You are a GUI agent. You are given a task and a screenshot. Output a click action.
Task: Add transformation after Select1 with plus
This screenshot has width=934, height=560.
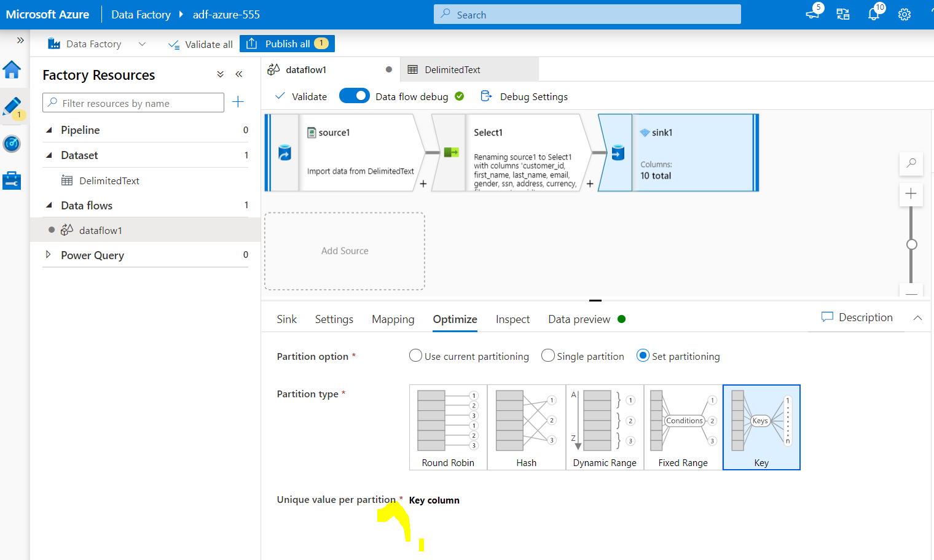click(590, 184)
